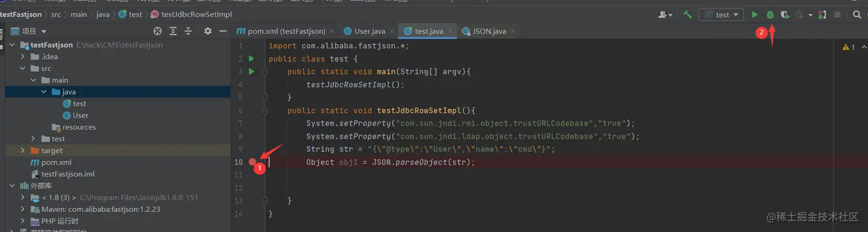Click java breadcrumb in navigation bar
The height and width of the screenshot is (232, 868).
[x=103, y=14]
